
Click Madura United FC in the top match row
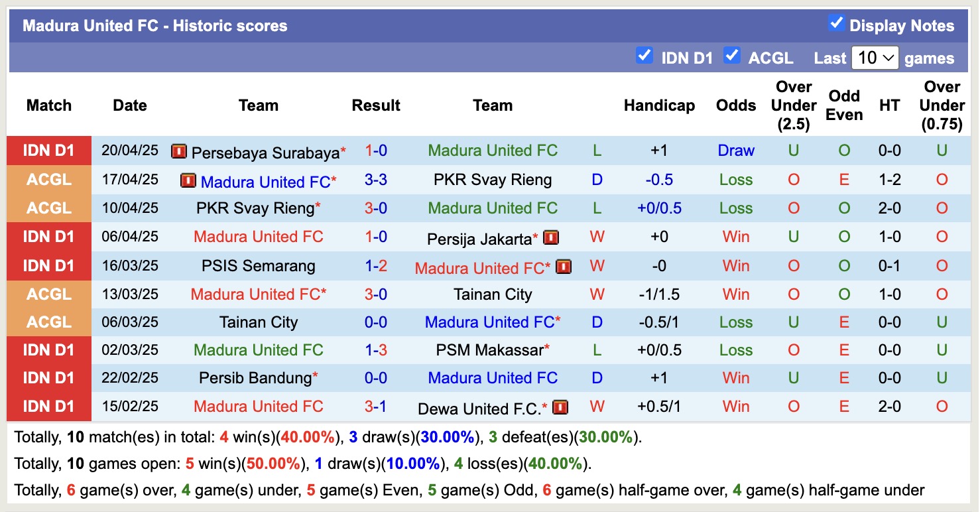coord(493,151)
